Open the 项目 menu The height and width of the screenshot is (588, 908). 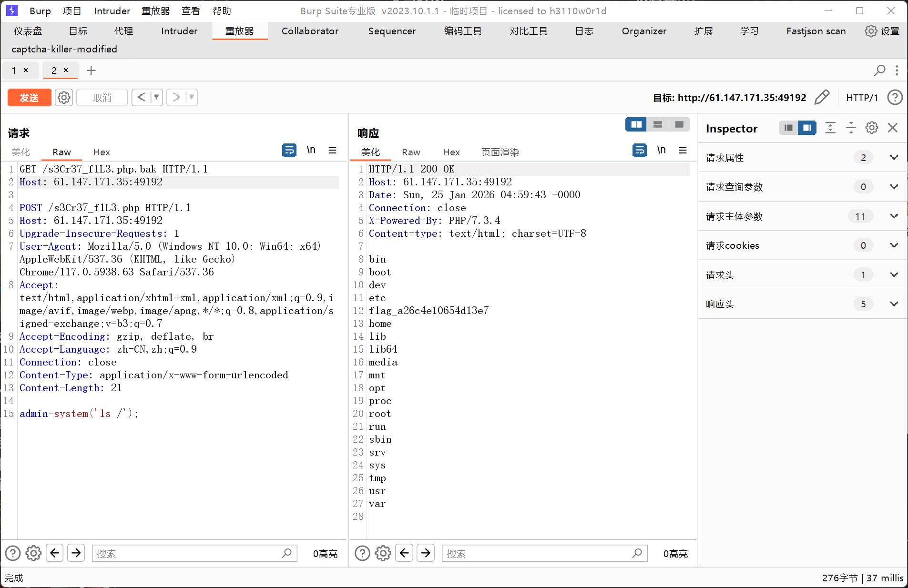click(72, 11)
